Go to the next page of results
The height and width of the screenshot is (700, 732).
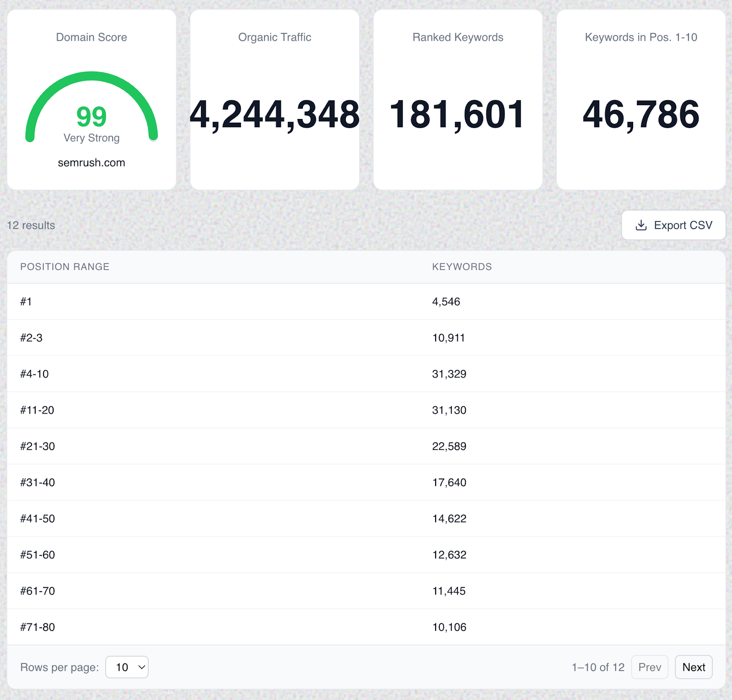694,667
